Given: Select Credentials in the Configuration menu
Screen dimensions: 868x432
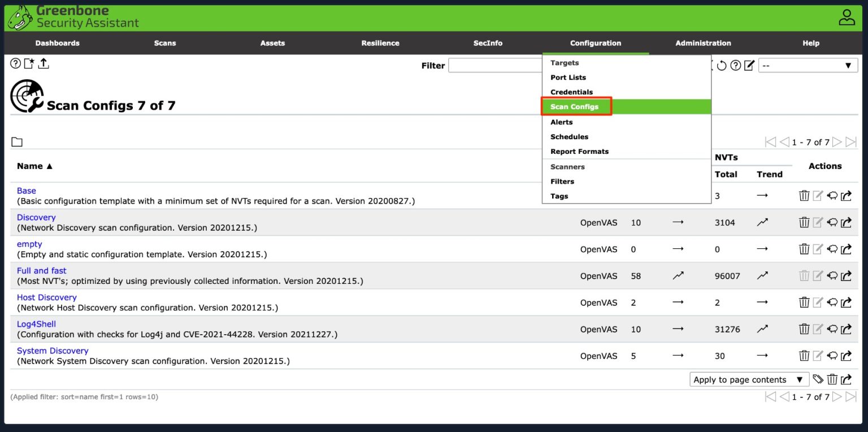Looking at the screenshot, I should [x=626, y=92].
